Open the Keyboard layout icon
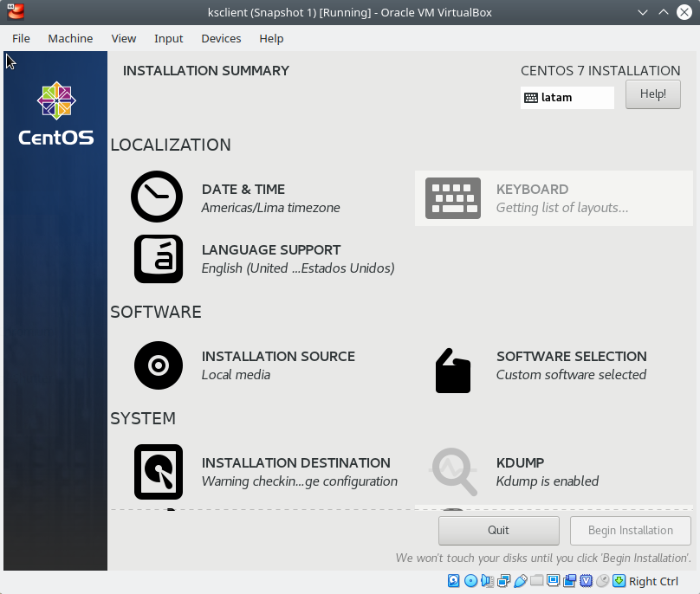700x594 pixels. pos(453,198)
